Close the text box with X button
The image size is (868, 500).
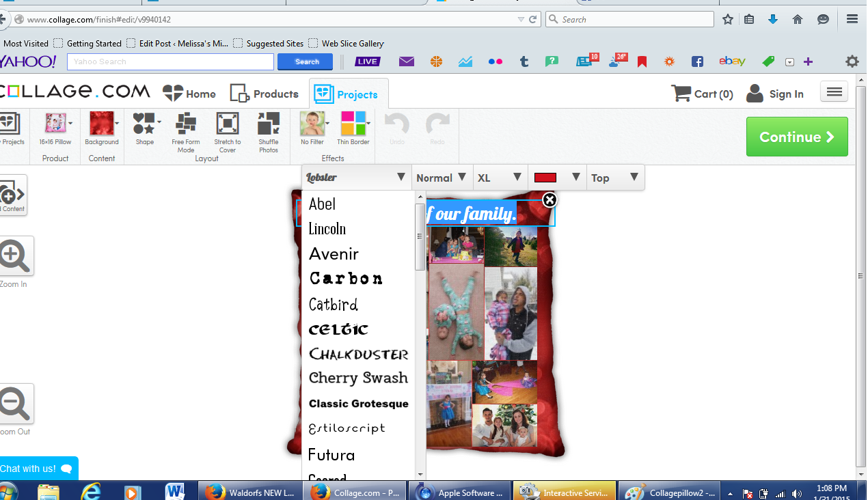[x=550, y=199]
